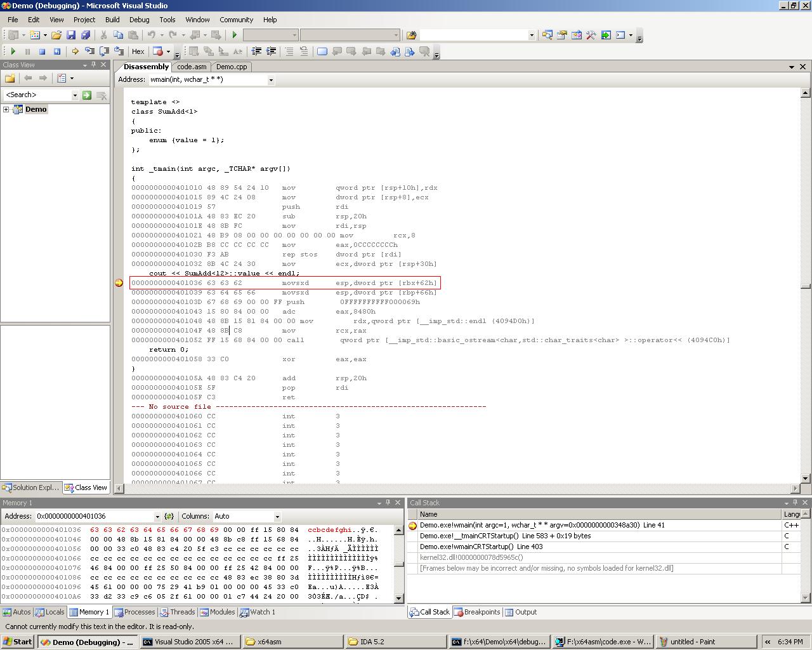
Task: Continue execution on the debug toolbar
Action: [13, 51]
